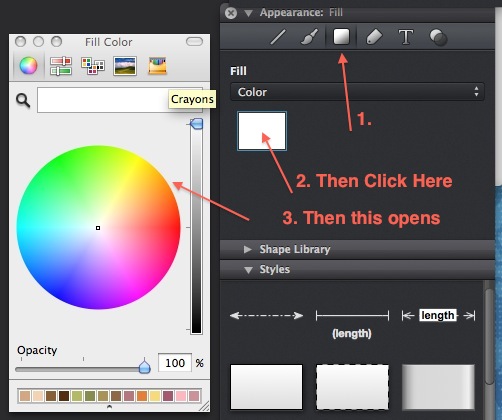This screenshot has height=420, width=502.
Task: Click the swatch drawer expand handle
Action: 109,407
